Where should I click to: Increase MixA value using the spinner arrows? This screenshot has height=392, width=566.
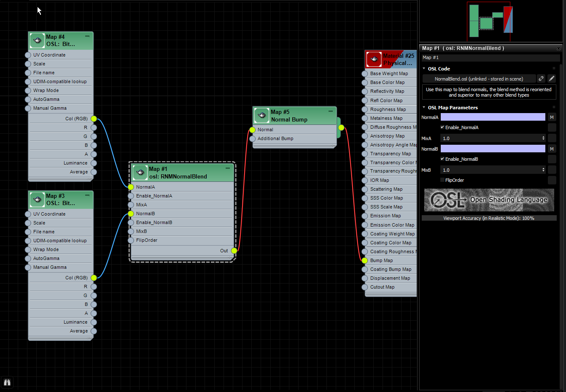click(x=544, y=136)
